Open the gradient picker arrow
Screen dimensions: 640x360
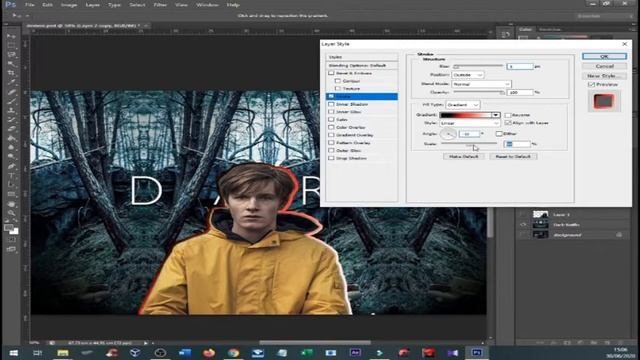tap(496, 115)
